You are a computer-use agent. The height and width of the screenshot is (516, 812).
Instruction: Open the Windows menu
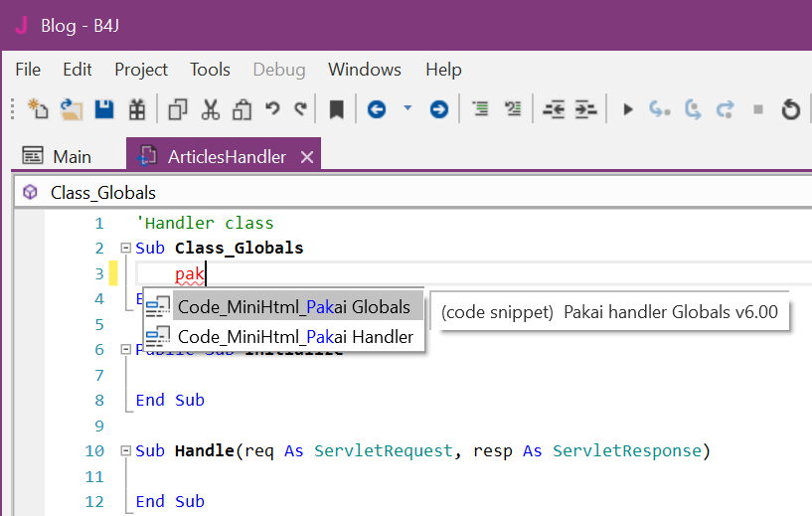(365, 70)
